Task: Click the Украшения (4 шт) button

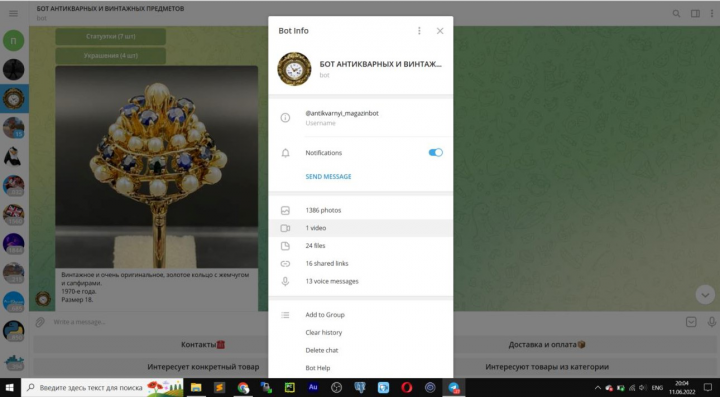Action: 111,56
